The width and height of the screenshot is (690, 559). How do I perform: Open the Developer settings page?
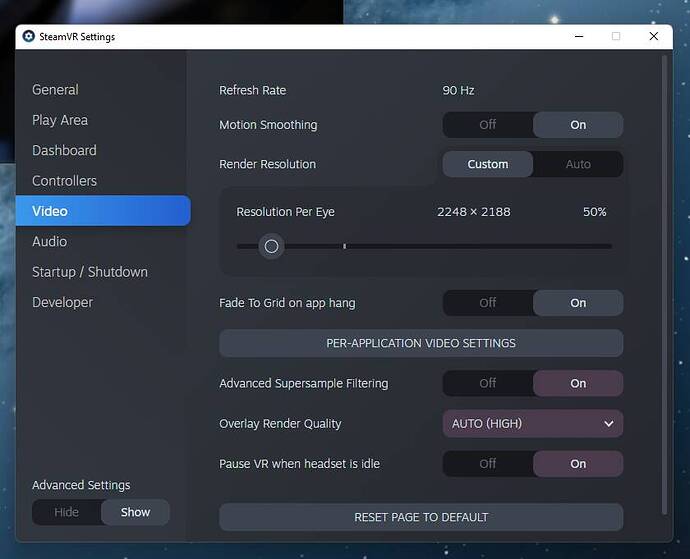click(x=62, y=302)
